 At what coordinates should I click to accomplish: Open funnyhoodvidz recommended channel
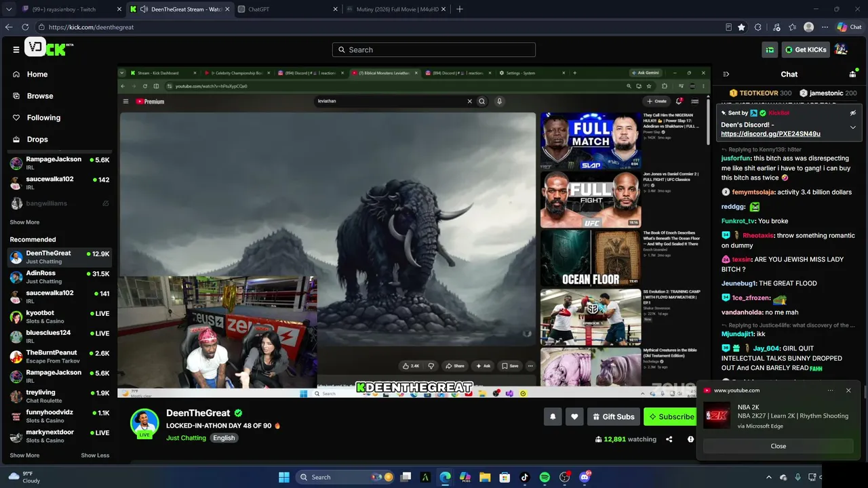pos(60,416)
